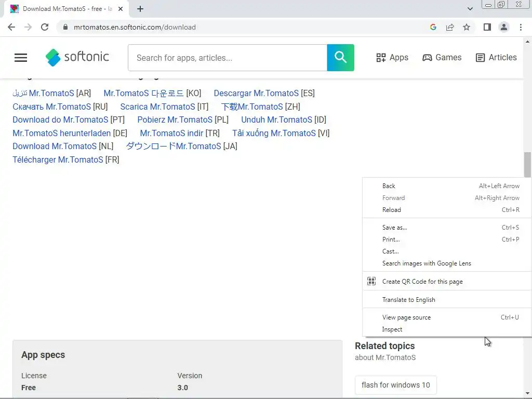The image size is (532, 399).
Task: Click the Articles document icon
Action: 480,58
